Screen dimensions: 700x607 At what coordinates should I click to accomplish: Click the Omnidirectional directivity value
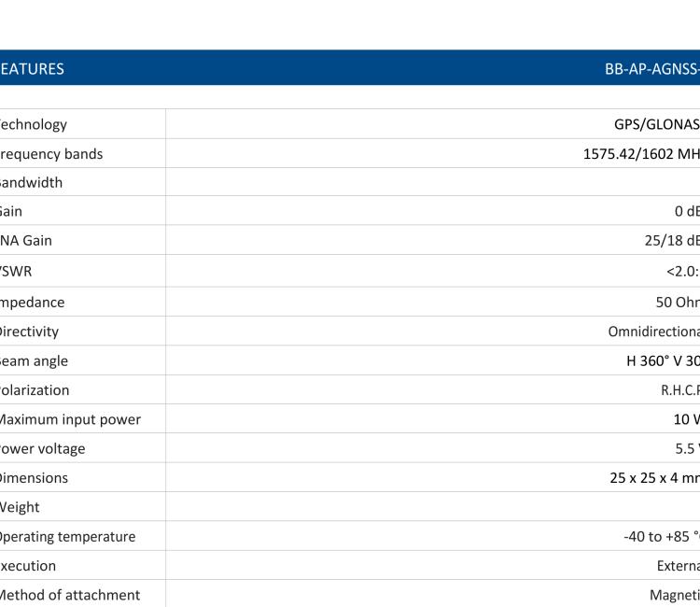coord(653,332)
